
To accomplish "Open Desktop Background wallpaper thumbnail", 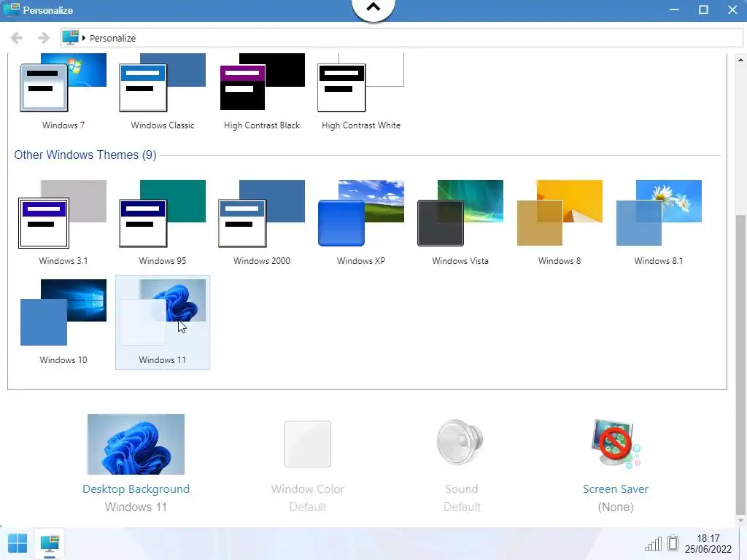I will [x=136, y=444].
